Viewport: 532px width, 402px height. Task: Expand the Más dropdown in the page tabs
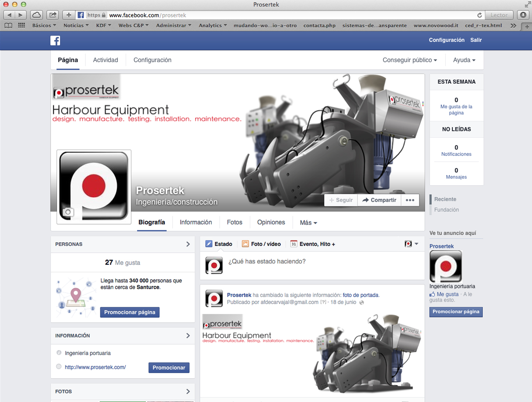click(x=308, y=223)
